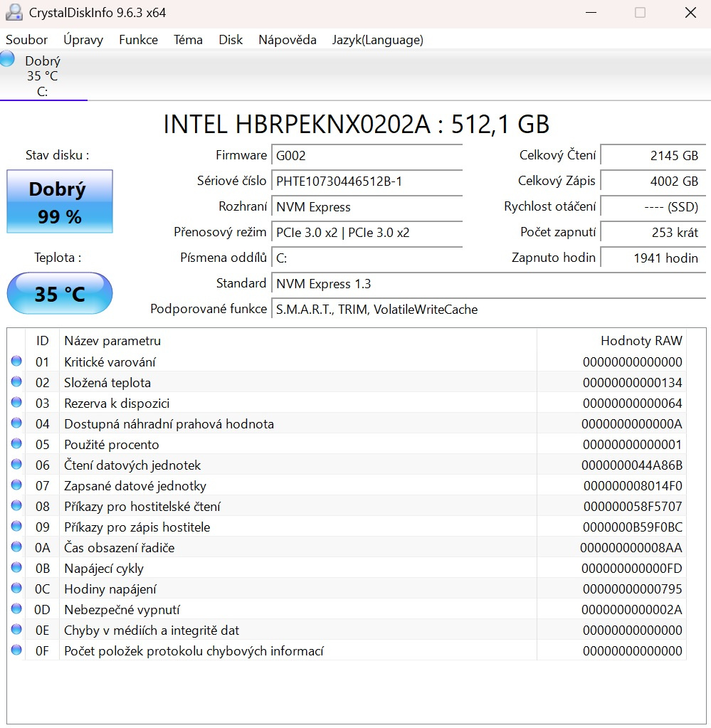The height and width of the screenshot is (728, 711).
Task: Select the indicator for Nebezpečné vypnutí row
Action: [x=16, y=608]
